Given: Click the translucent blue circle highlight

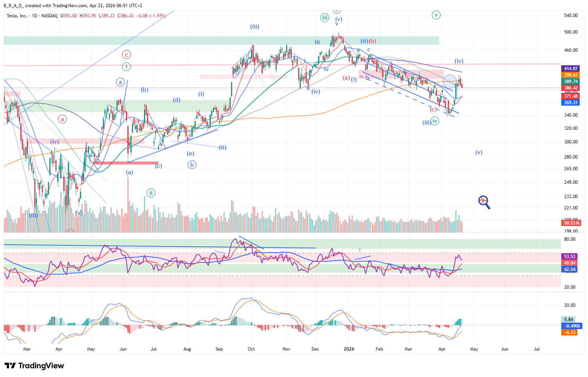Looking at the screenshot, I should pos(450,81).
